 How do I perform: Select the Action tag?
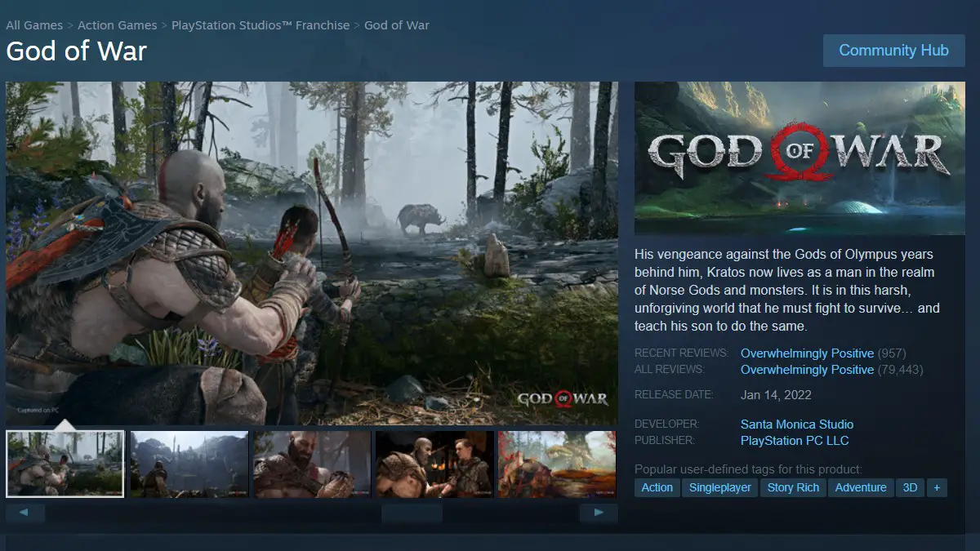(657, 488)
